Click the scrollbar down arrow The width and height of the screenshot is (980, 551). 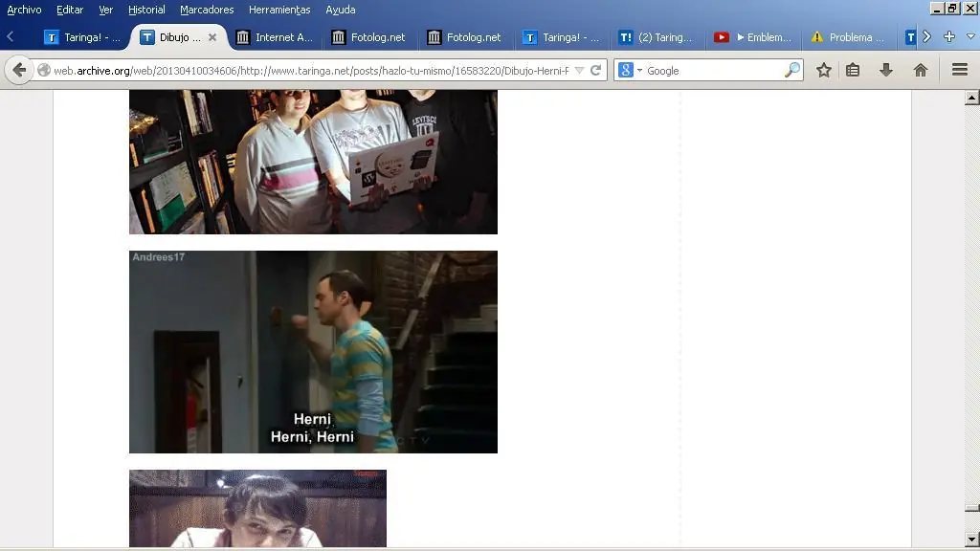click(971, 540)
